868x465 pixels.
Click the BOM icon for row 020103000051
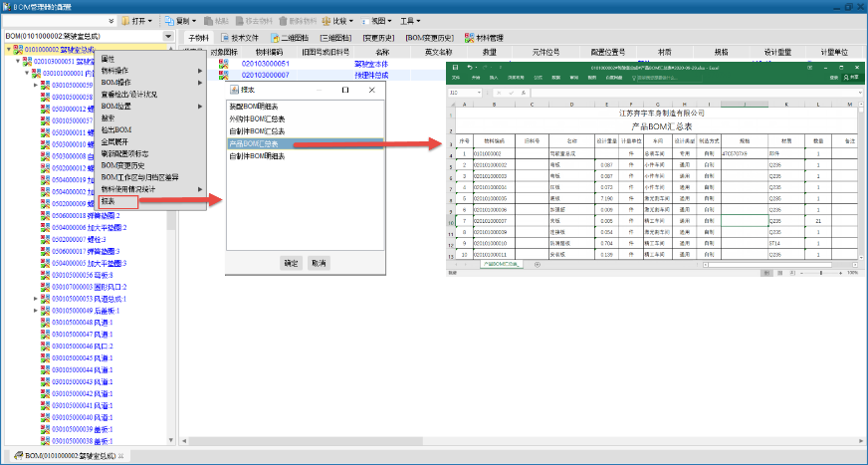pos(222,63)
